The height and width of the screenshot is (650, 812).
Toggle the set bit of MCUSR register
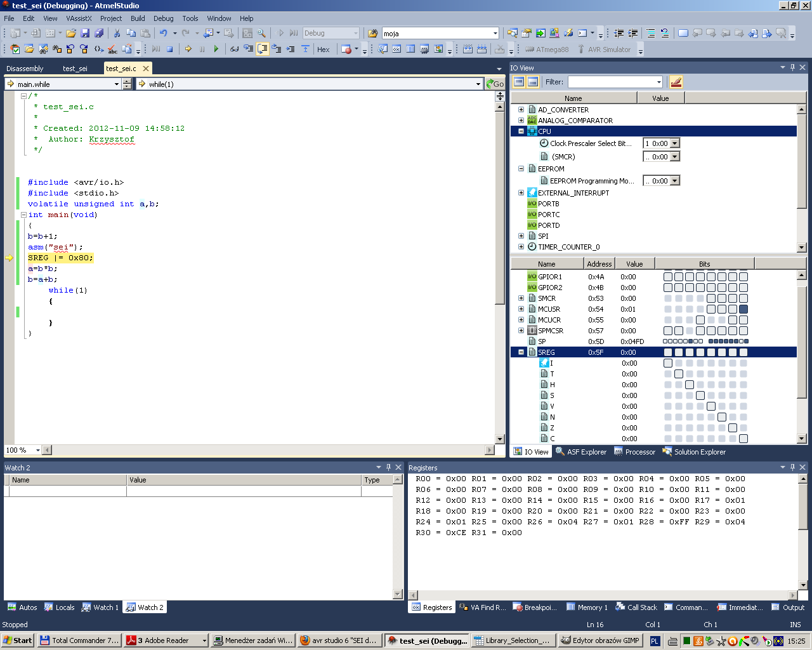743,309
